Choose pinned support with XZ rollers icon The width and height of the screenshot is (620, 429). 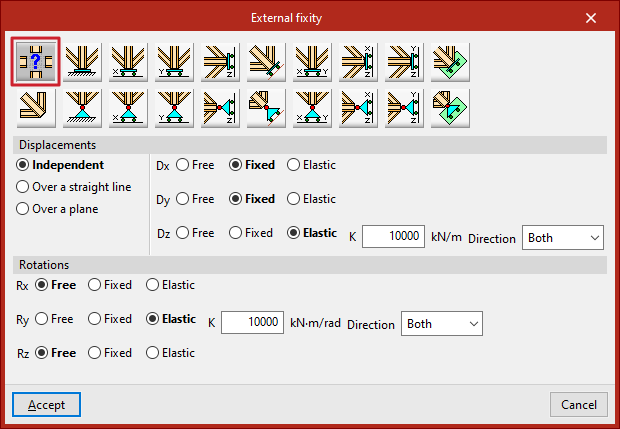[x=358, y=108]
